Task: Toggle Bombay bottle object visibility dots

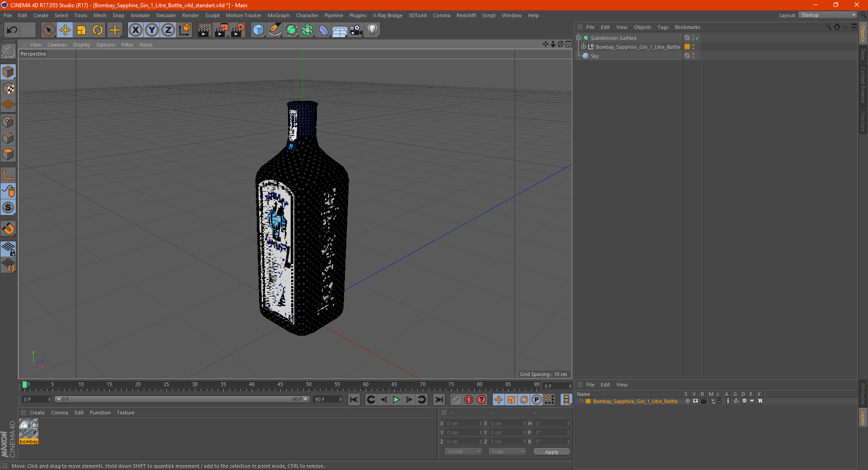Action: 693,47
